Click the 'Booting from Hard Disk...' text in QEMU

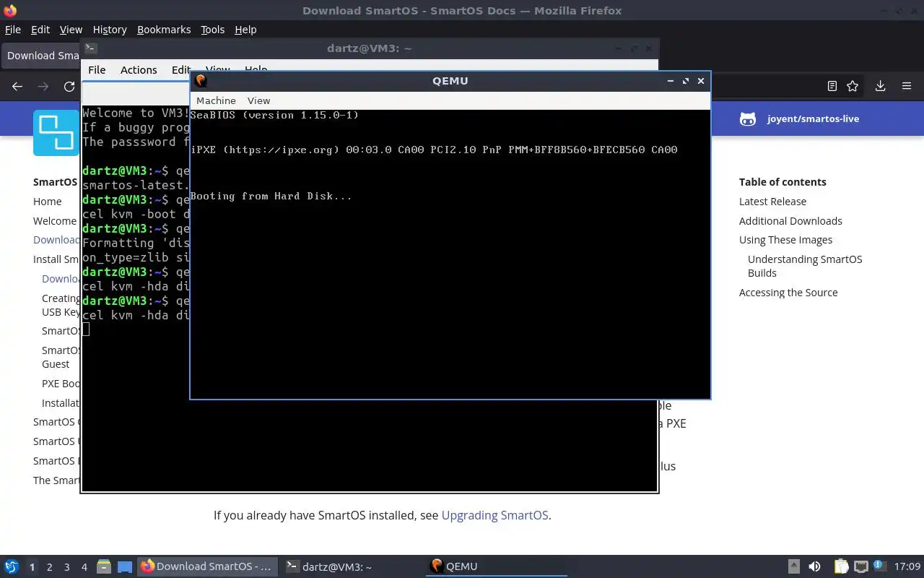[x=271, y=196]
